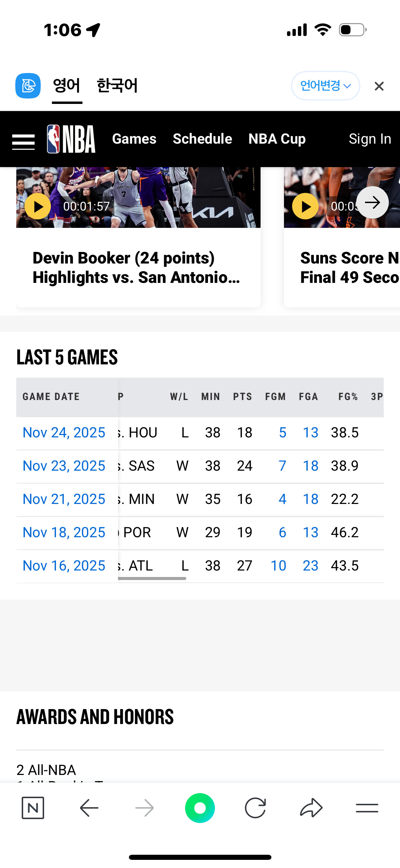Viewport: 400px width, 868px height.
Task: Click the Sign In link
Action: tap(370, 139)
